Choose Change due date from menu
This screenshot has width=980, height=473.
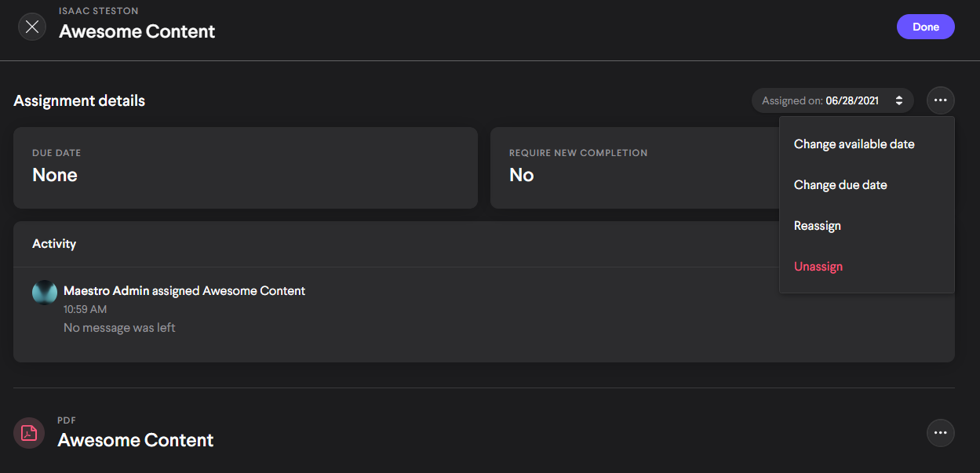click(x=840, y=185)
